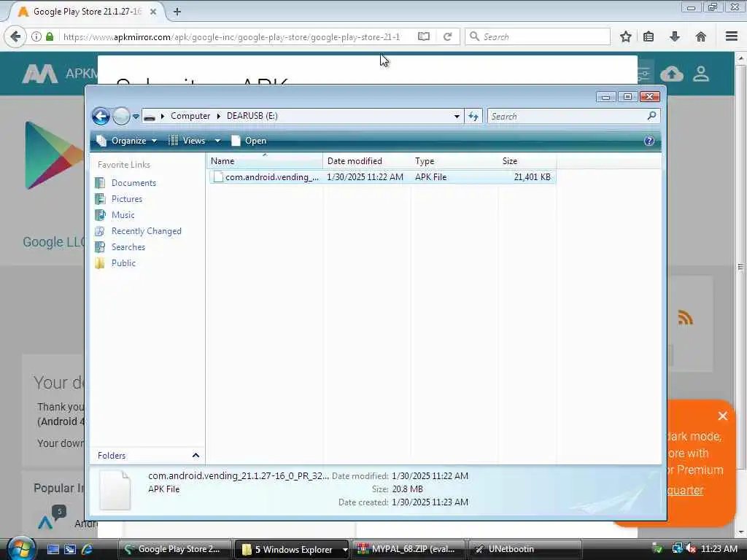Viewport: 747px width, 560px height.
Task: Click the Windows Start orb
Action: [21, 548]
